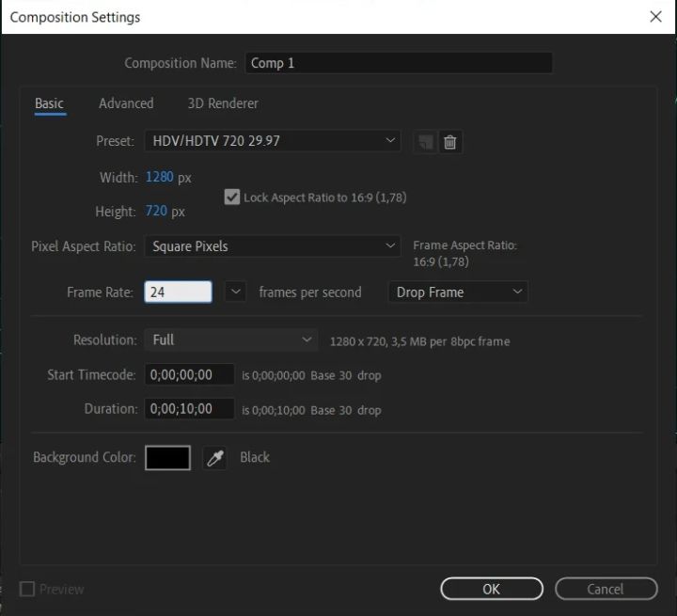
Task: Expand the frame rate presets arrow
Action: pyautogui.click(x=238, y=292)
